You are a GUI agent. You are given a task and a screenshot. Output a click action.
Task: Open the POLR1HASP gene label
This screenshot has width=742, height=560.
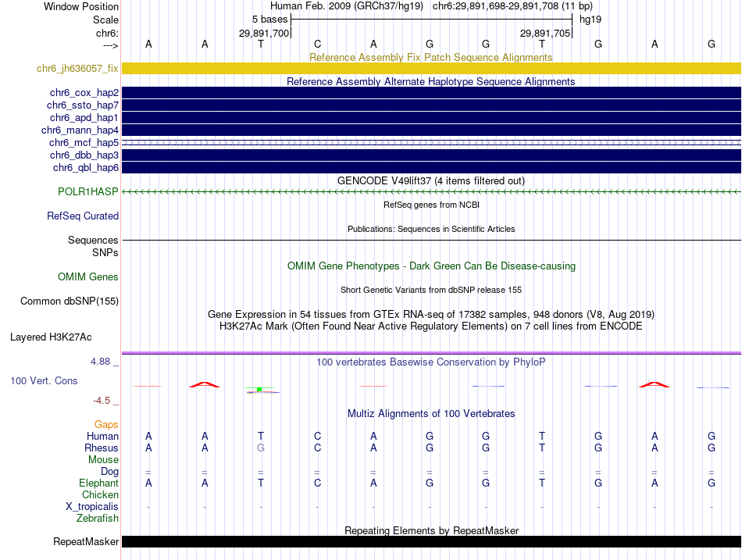(x=88, y=191)
